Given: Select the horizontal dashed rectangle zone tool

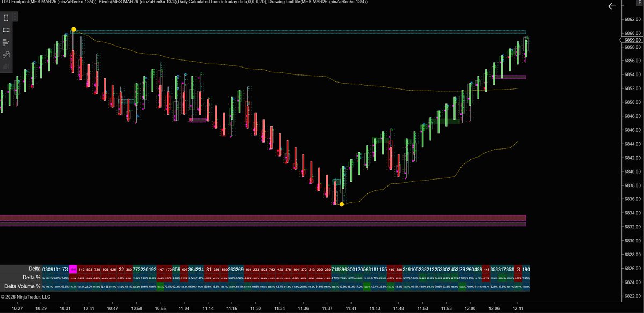Looking at the screenshot, I should 6,30.
